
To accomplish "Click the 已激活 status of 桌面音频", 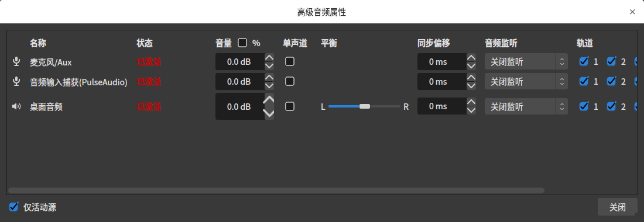I will coord(149,107).
